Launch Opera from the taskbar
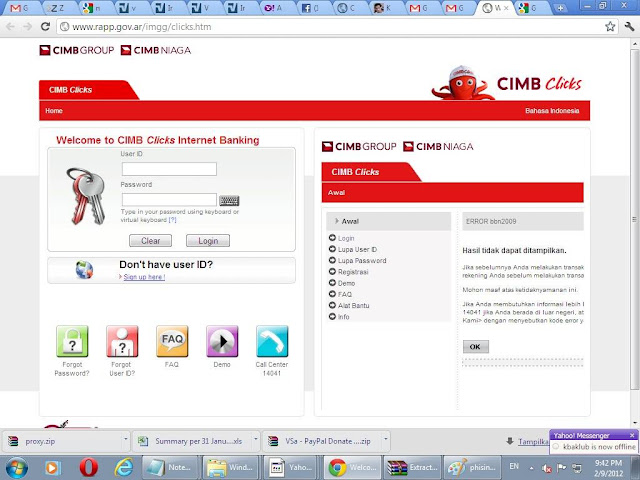The width and height of the screenshot is (640, 480). 89,468
